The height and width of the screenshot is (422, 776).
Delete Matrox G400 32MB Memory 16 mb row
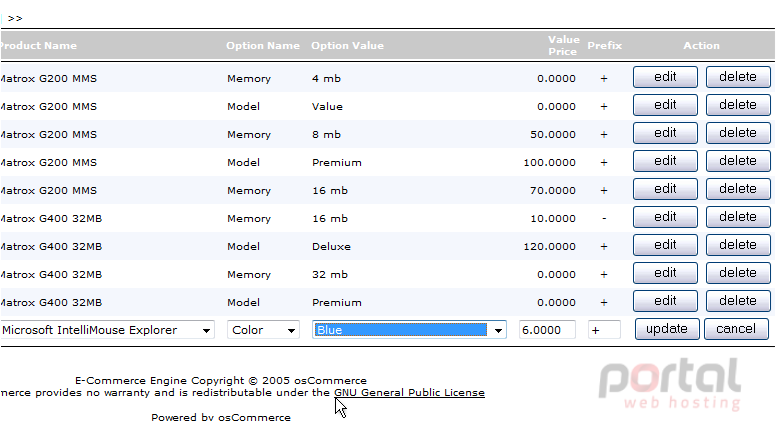738,217
